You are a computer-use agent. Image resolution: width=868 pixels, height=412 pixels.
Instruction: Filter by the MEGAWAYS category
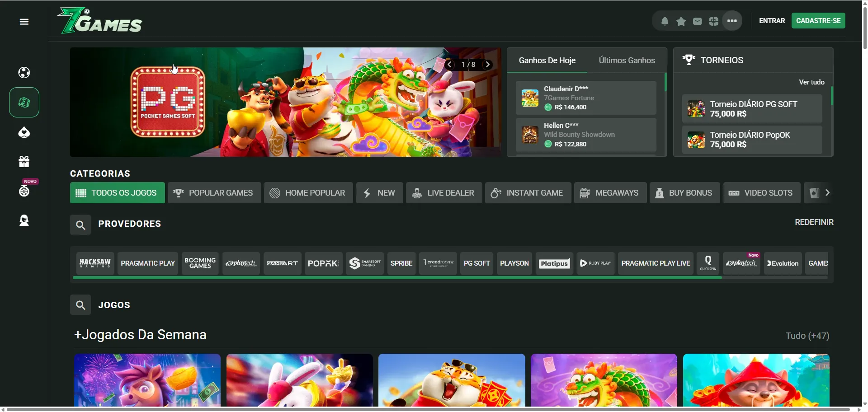pos(610,193)
